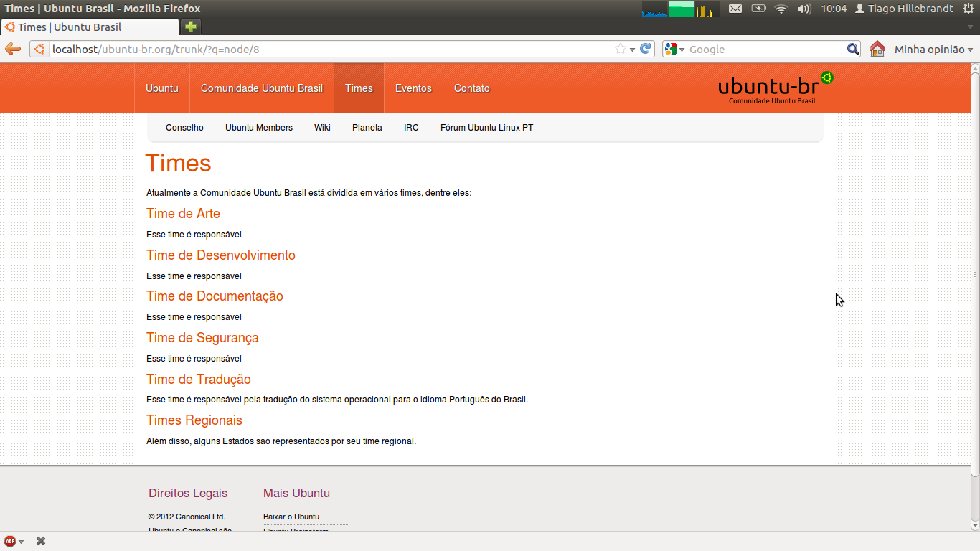The height and width of the screenshot is (551, 980).
Task: Close the add-on bar with the X
Action: pyautogui.click(x=41, y=541)
